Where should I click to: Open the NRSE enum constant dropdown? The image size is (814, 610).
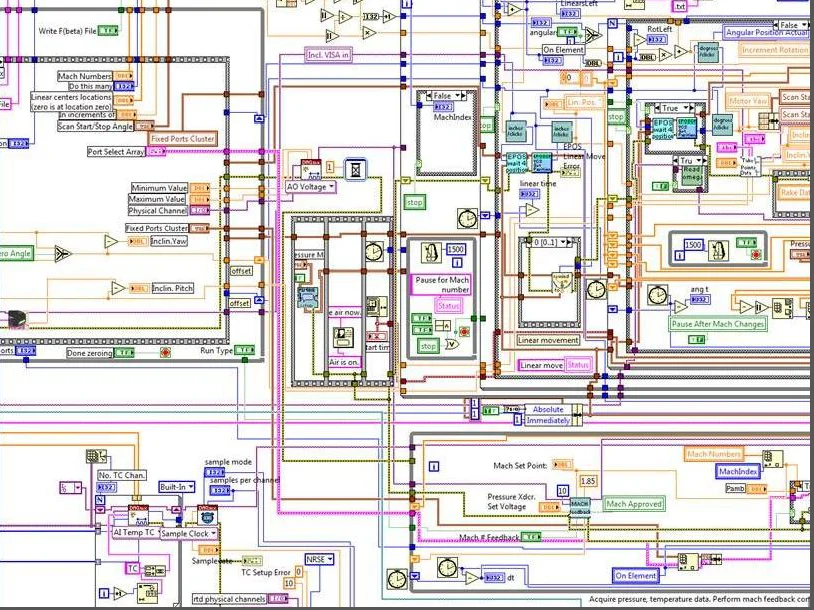pyautogui.click(x=319, y=559)
